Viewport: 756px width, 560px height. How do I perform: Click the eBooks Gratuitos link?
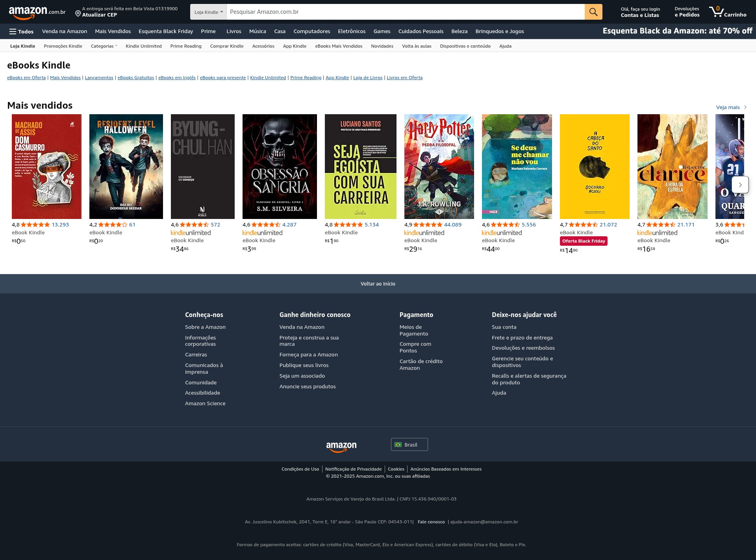tap(136, 78)
